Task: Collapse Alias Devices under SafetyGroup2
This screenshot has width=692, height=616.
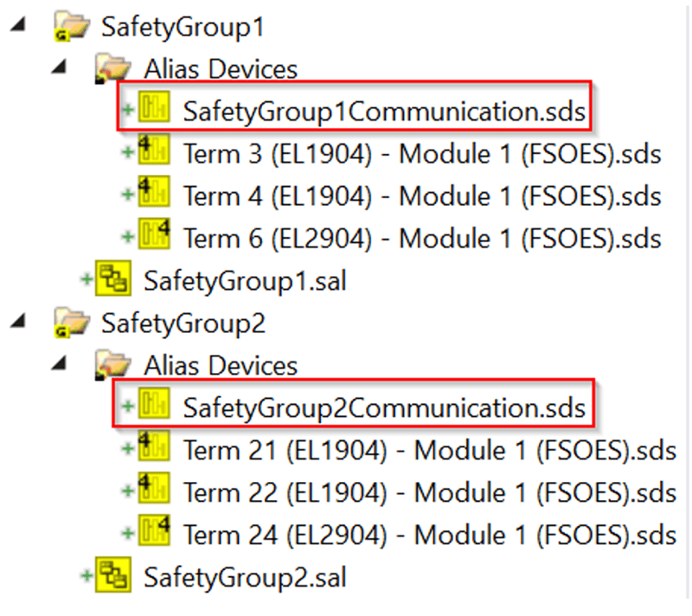Action: [59, 363]
